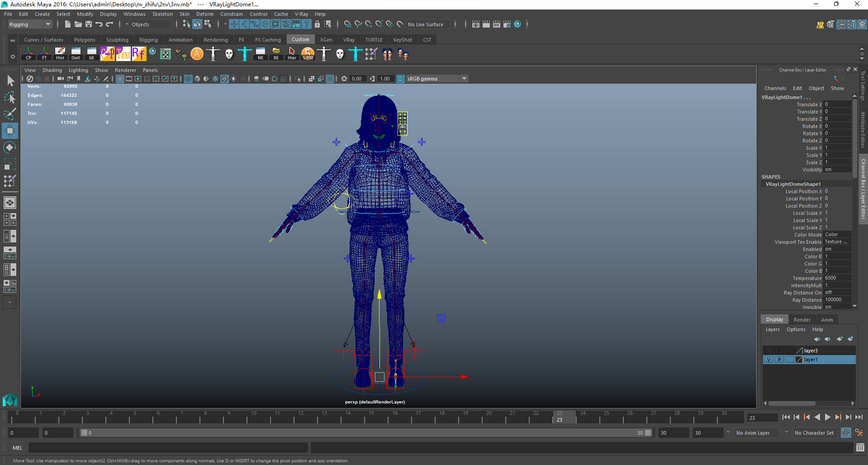The image size is (868, 465).
Task: Click the FT freeze transform shelf button
Action: 44,54
